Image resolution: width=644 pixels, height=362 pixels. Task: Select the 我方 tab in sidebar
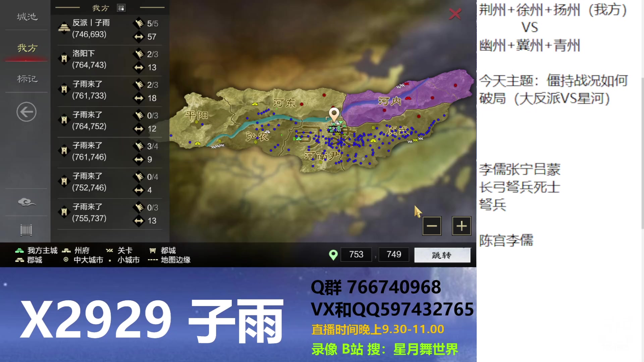pos(27,48)
